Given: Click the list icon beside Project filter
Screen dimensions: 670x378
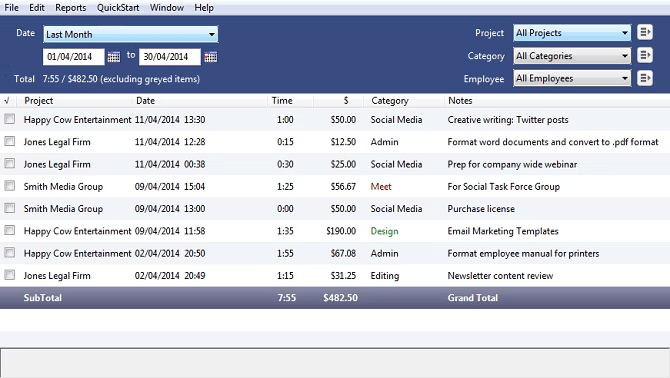Looking at the screenshot, I should click(644, 32).
